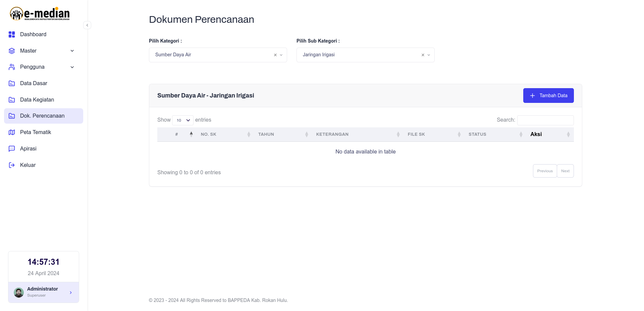Clear the Sumber Daya Air selection

(275, 55)
